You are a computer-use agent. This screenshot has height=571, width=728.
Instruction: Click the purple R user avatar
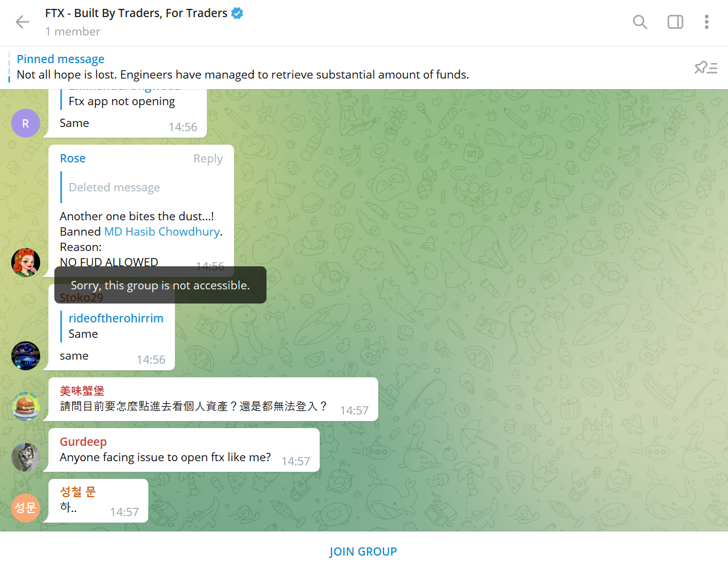25,123
